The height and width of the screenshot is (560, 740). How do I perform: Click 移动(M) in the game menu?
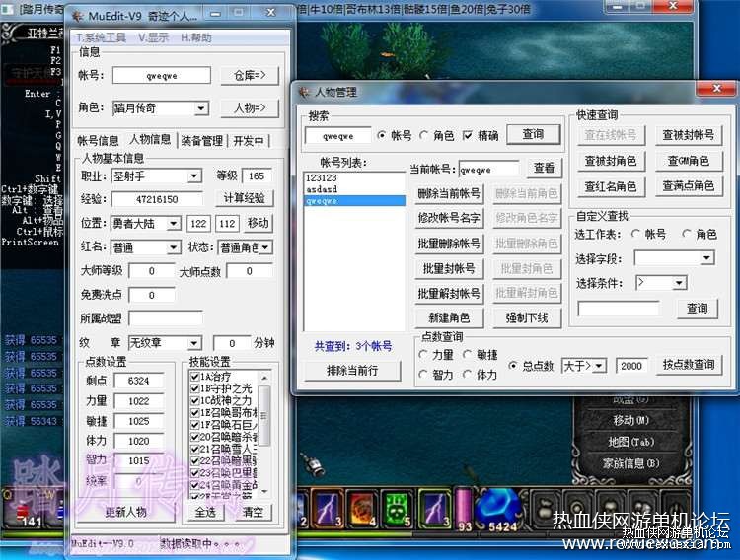click(x=631, y=420)
